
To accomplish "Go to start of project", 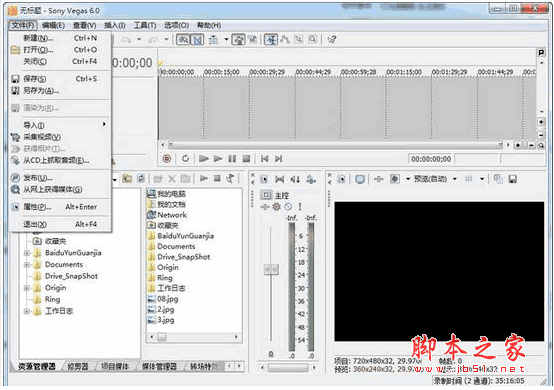I will (264, 159).
